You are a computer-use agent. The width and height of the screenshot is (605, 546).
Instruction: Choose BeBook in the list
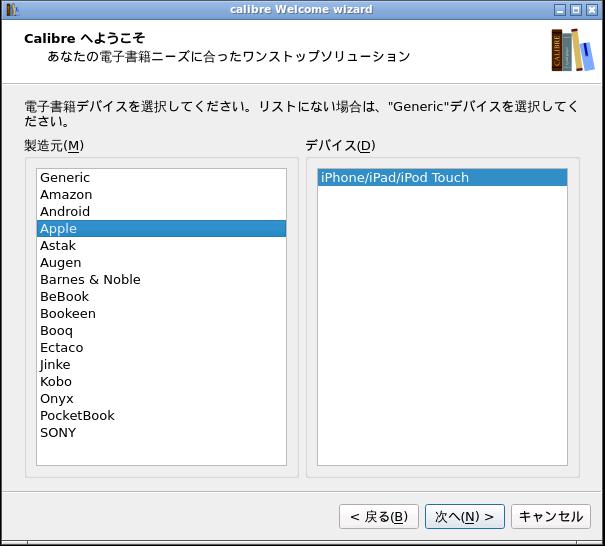tap(161, 296)
